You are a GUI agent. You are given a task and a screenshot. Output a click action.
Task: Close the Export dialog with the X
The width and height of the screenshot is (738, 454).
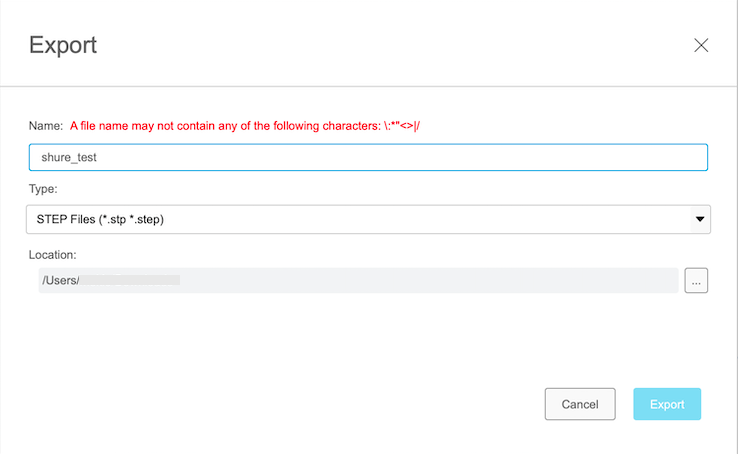pos(701,45)
